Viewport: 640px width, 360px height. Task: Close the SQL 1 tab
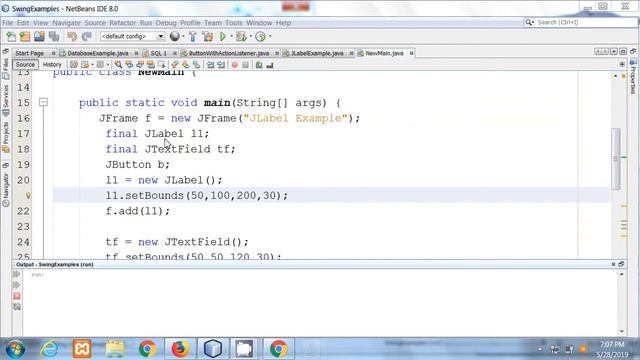[175, 53]
